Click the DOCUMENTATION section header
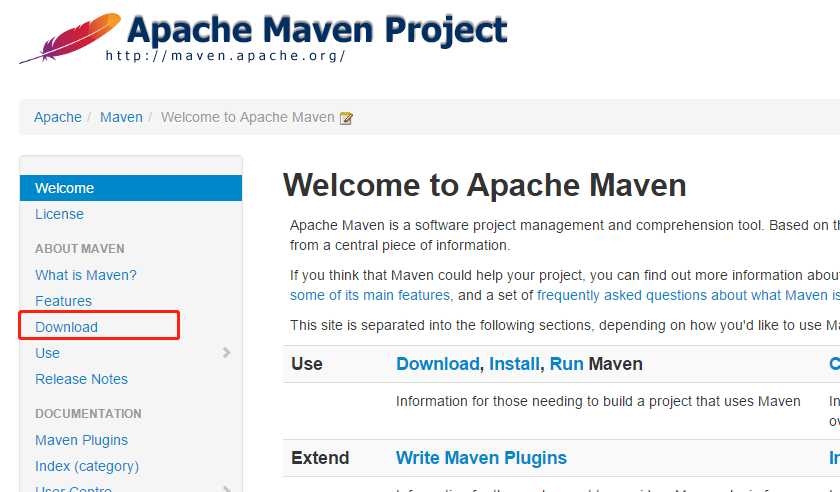 tap(88, 414)
